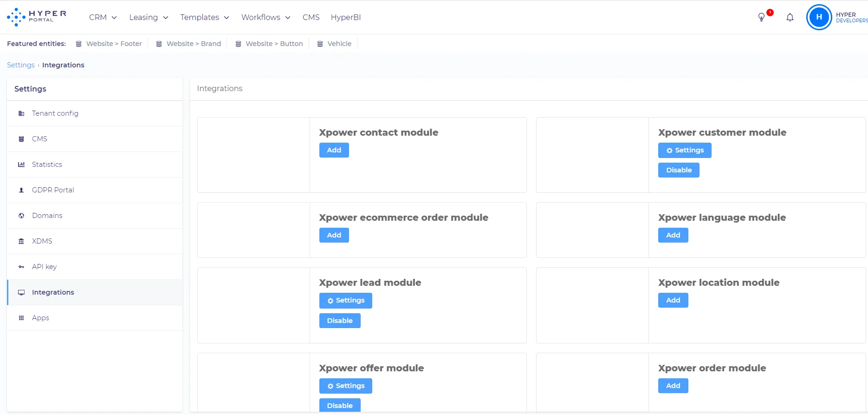Click the API key icon

21,267
